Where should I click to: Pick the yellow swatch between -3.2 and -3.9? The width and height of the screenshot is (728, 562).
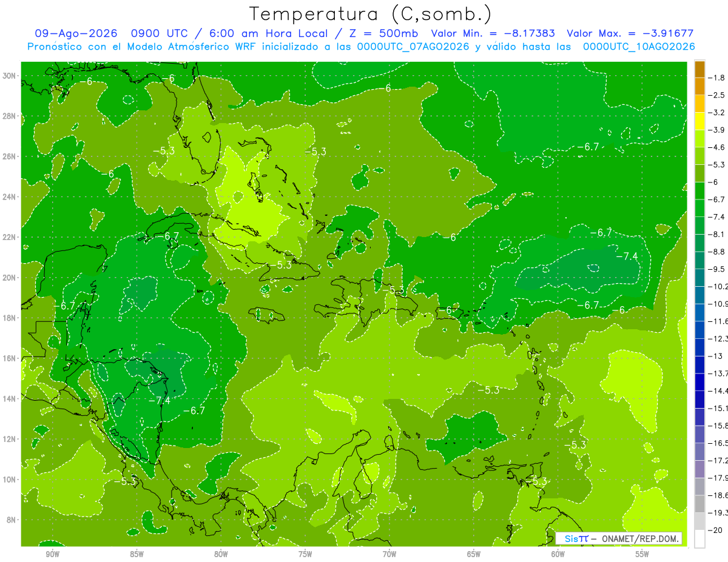[699, 121]
